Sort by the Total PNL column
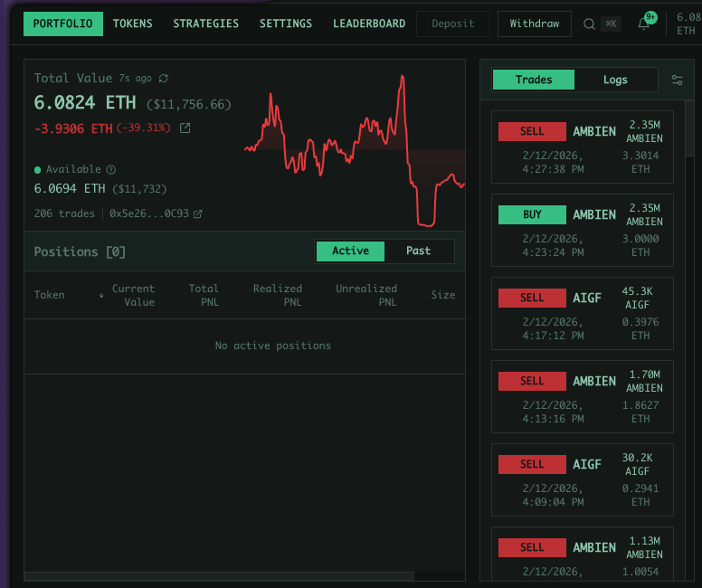Viewport: 702px width, 588px height. (x=204, y=295)
